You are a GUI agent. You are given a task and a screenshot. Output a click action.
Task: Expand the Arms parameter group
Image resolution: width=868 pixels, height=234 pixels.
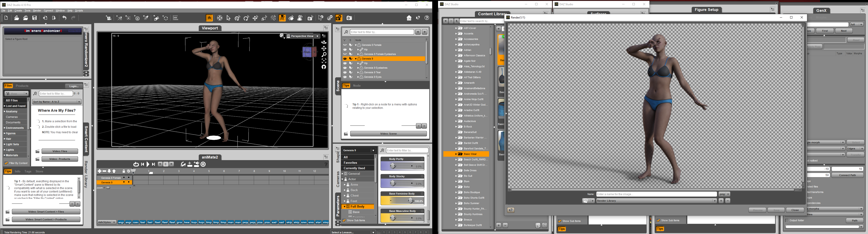tap(345, 185)
